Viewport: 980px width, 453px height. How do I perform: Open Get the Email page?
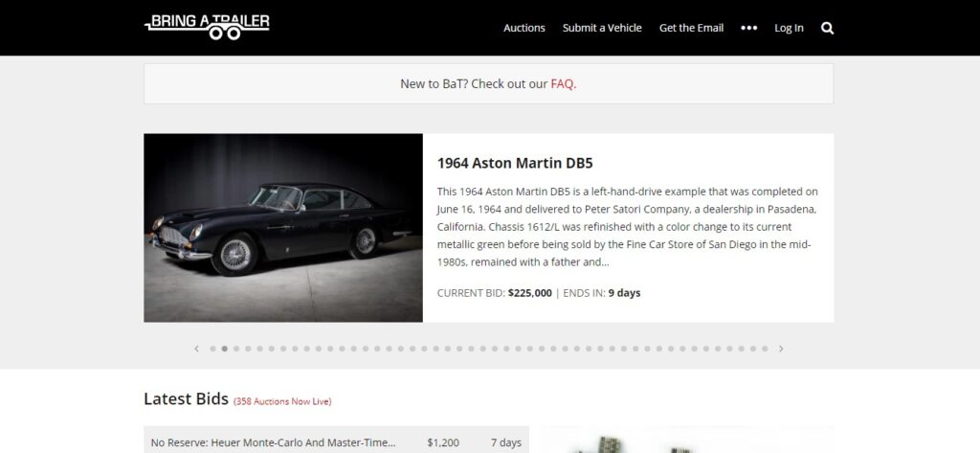coord(691,28)
